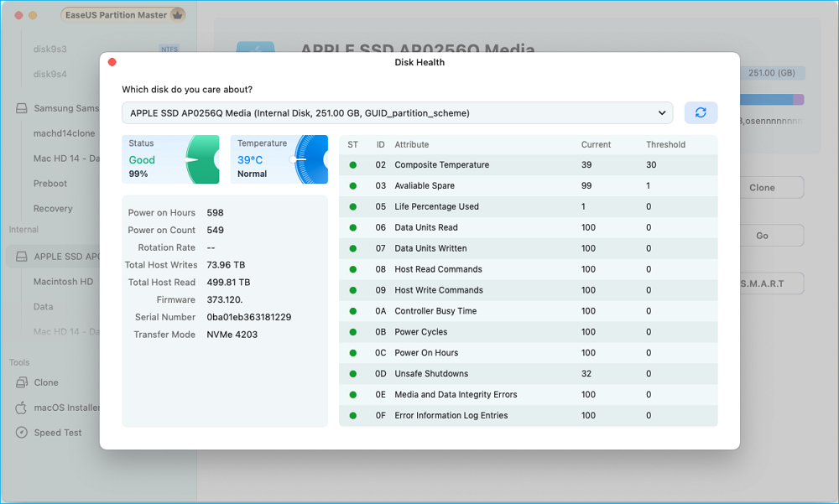Click the Threshold value 30 for Composite Temperature
This screenshot has width=839, height=504.
pyautogui.click(x=651, y=165)
